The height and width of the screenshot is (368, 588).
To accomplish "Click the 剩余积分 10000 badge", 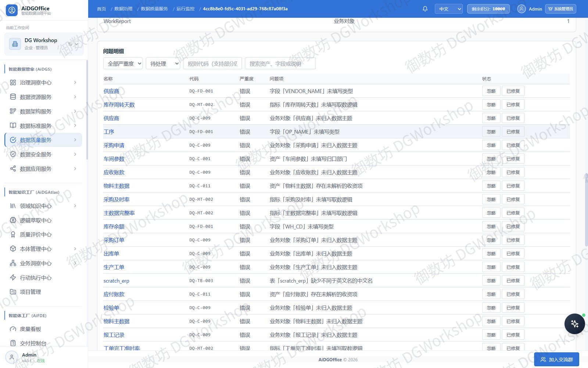I will (x=488, y=9).
